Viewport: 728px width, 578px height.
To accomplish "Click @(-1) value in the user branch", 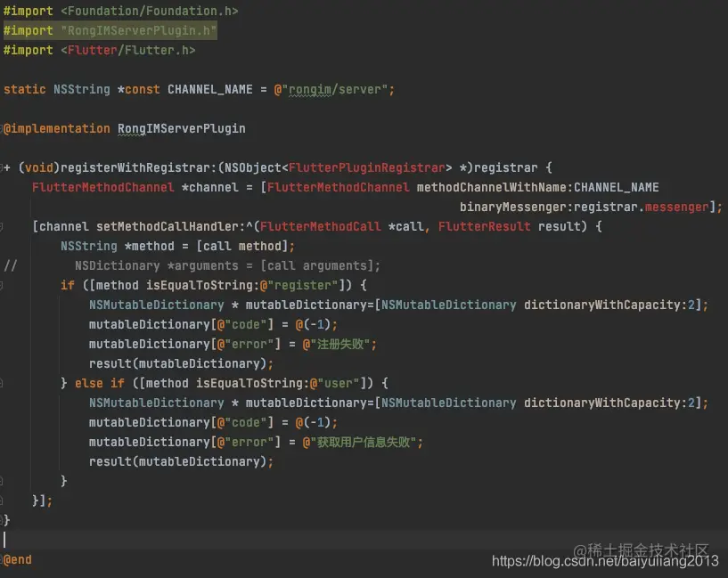I will (314, 422).
